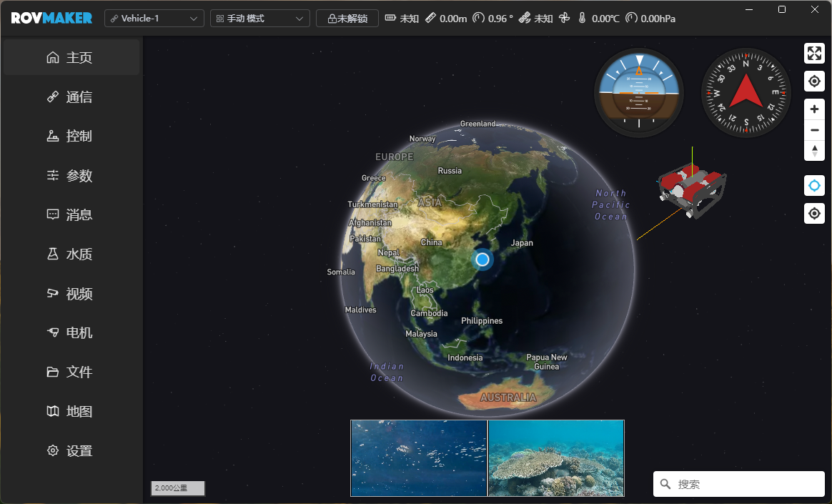This screenshot has width=832, height=504.
Task: Open 消息 from the sidebar
Action: pyautogui.click(x=71, y=214)
